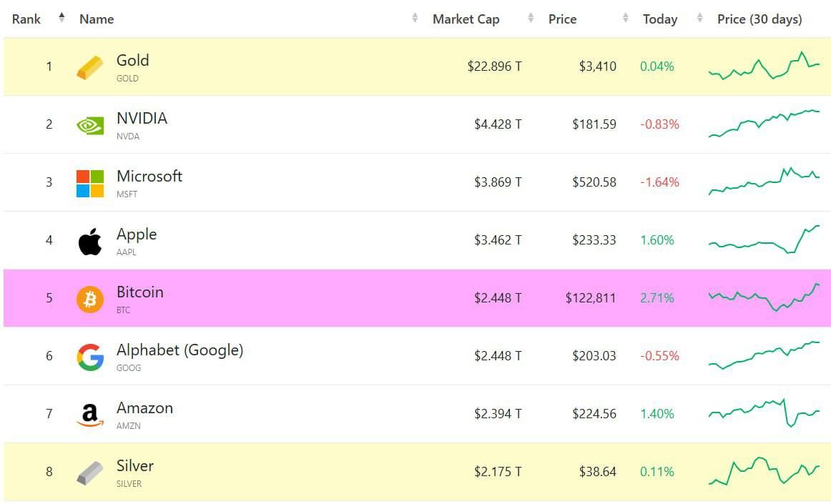View Bitcoin 30-day price chart
Viewport: 831px width, 504px height.
tap(764, 297)
